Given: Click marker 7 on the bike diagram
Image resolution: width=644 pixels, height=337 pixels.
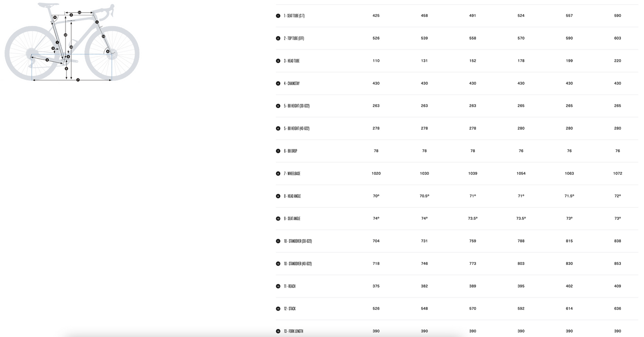Looking at the screenshot, I should point(78,80).
